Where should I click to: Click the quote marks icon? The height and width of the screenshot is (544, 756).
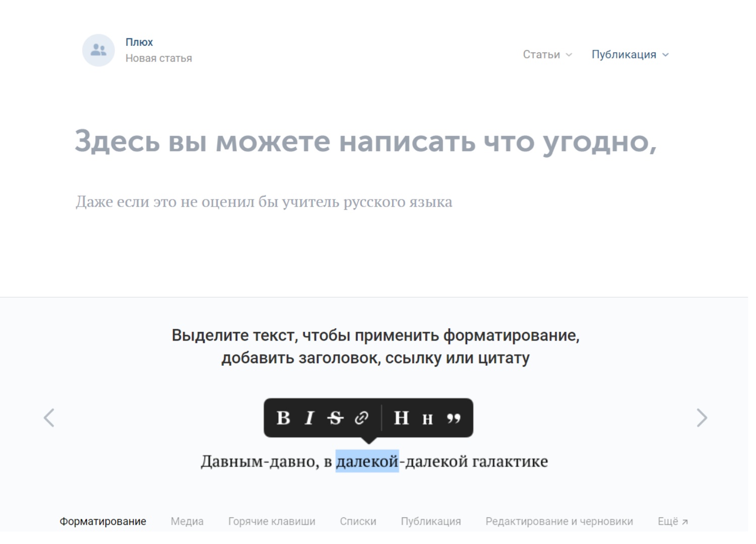coord(454,419)
